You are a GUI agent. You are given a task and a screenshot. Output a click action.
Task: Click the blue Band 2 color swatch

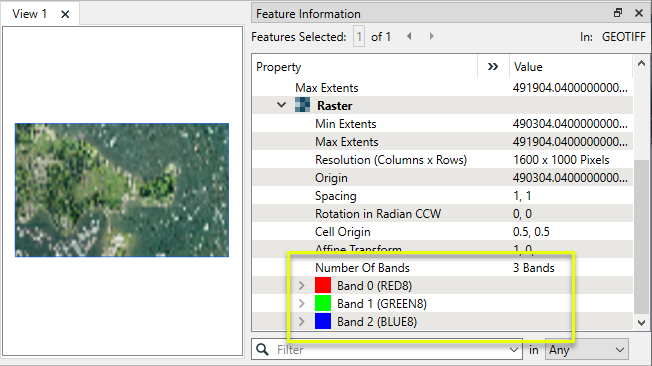323,321
